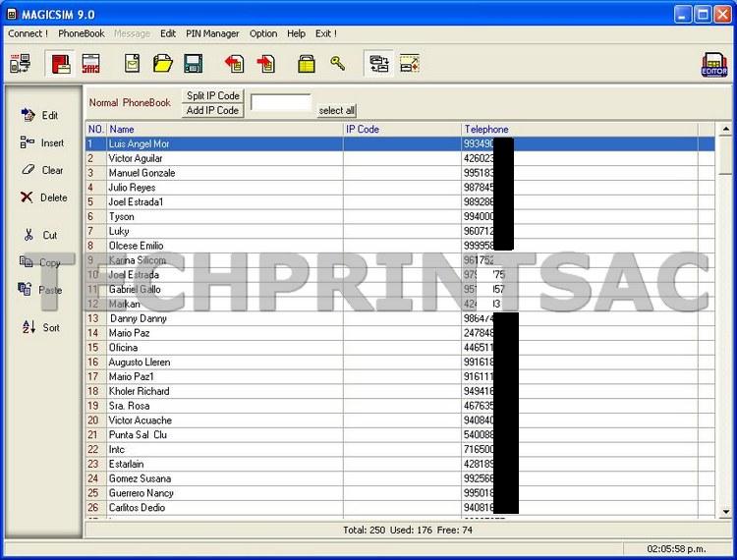The height and width of the screenshot is (560, 737).
Task: Select the Gomez Susana contact row
Action: click(400, 478)
